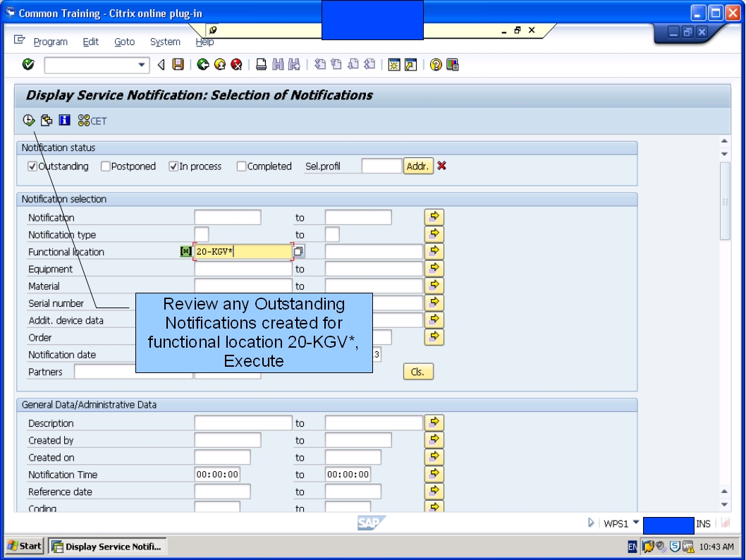Image resolution: width=746 pixels, height=560 pixels.
Task: Execute the notification selection report
Action: [29, 120]
